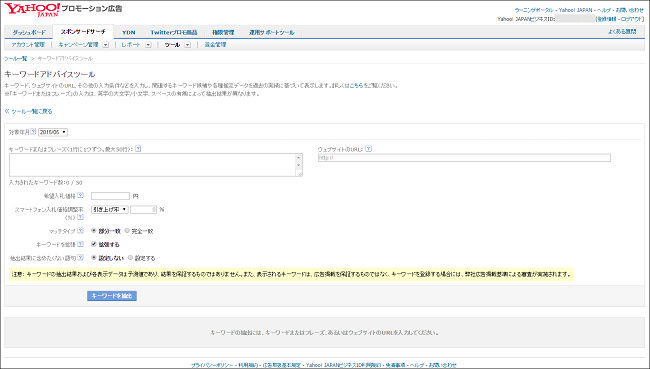Open help icon for smartphone bid adjustment
650x369 pixels.
point(80,217)
